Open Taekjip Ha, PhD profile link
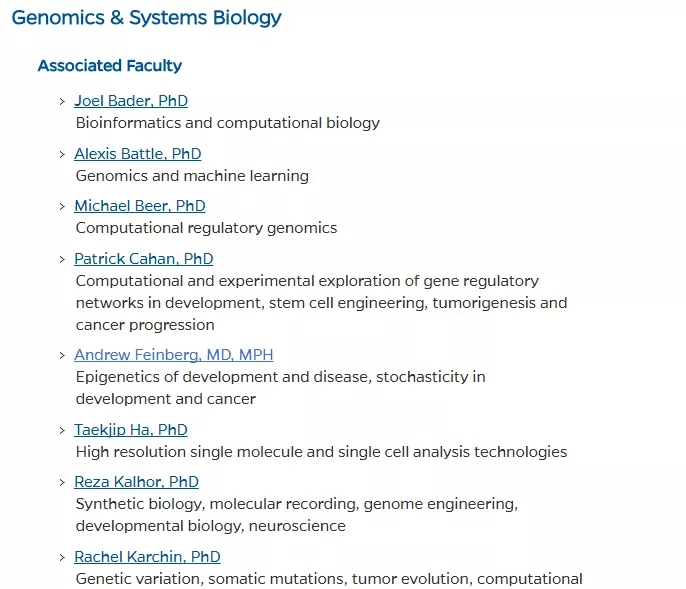Viewport: 686px width, 589px height. pyautogui.click(x=131, y=430)
